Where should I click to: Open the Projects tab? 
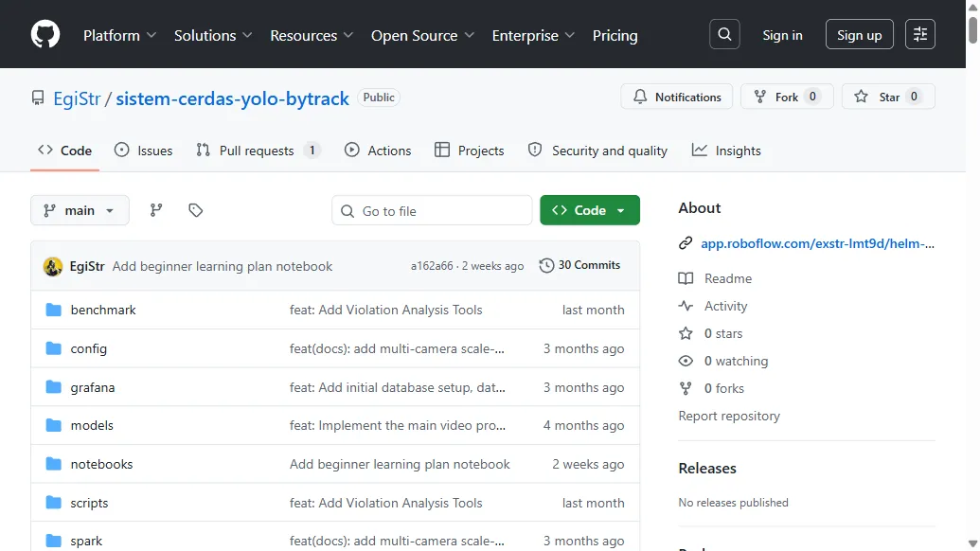pyautogui.click(x=470, y=151)
